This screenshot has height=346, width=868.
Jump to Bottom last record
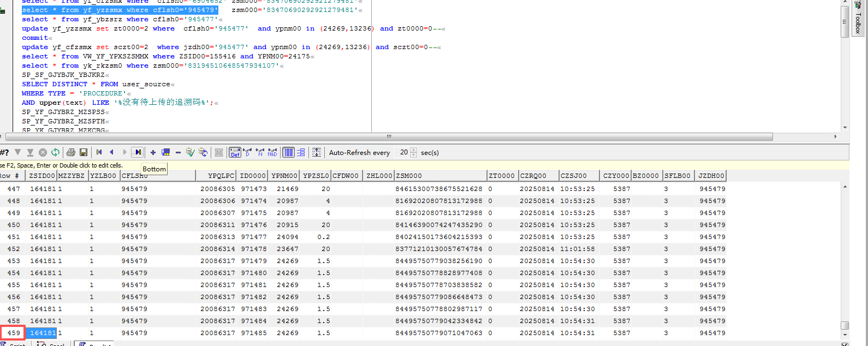[x=138, y=152]
